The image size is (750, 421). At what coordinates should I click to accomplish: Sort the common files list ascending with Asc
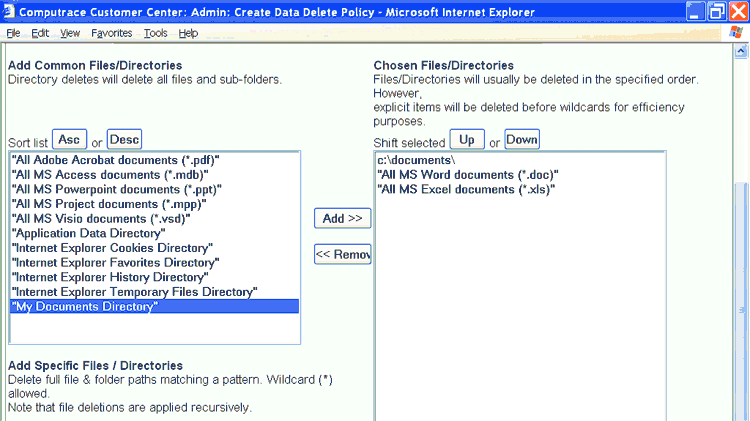(x=69, y=140)
